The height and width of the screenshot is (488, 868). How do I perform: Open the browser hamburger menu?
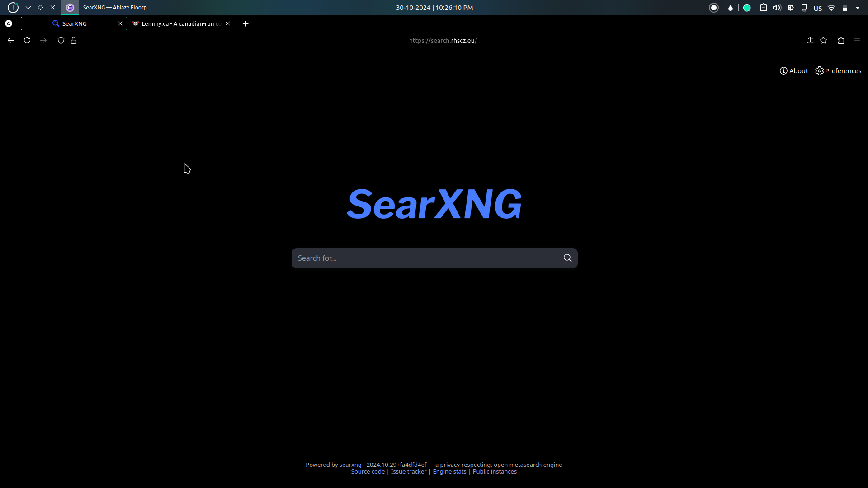click(x=857, y=41)
